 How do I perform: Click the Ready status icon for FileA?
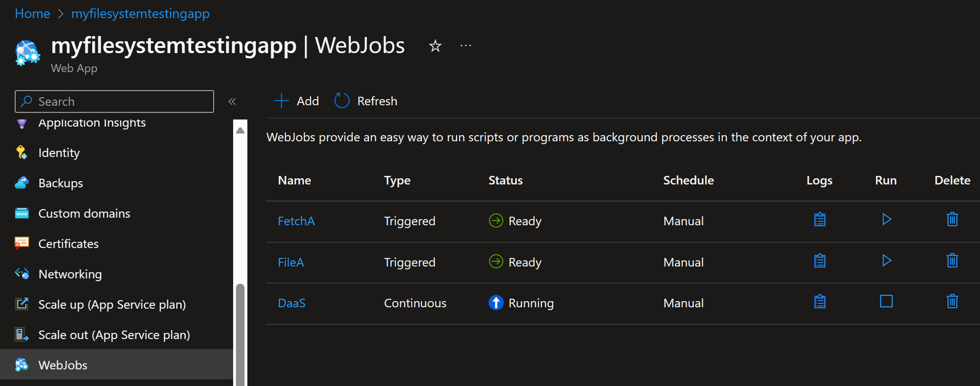click(496, 261)
